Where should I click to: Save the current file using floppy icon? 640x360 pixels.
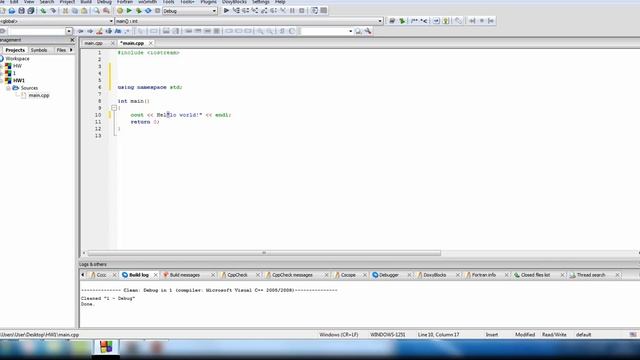pyautogui.click(x=21, y=11)
